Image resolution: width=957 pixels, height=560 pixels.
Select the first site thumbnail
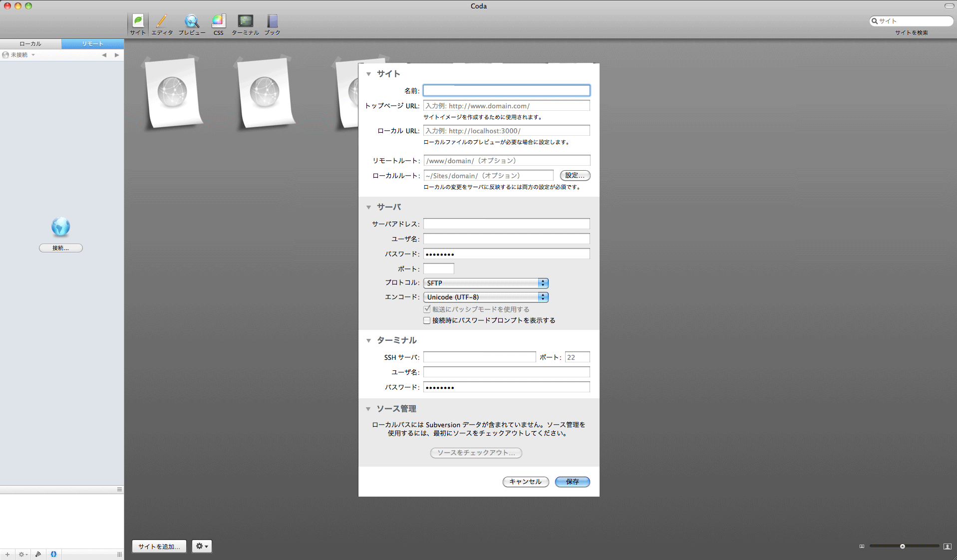pos(173,93)
